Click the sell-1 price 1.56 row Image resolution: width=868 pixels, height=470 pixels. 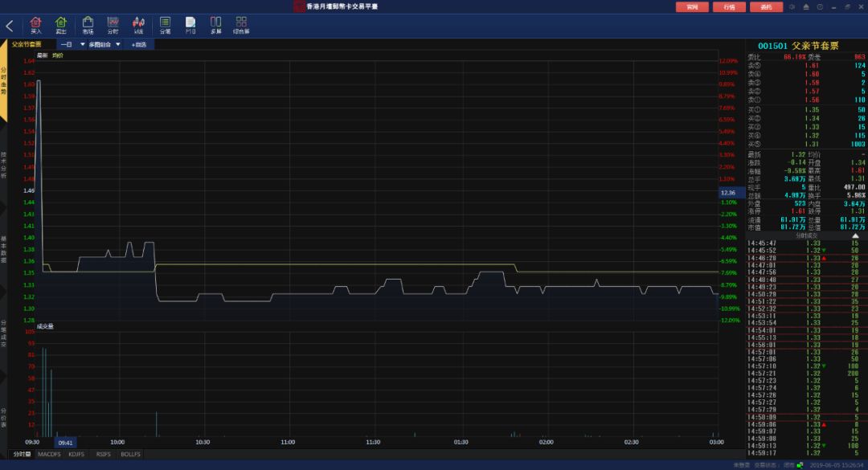pyautogui.click(x=806, y=100)
